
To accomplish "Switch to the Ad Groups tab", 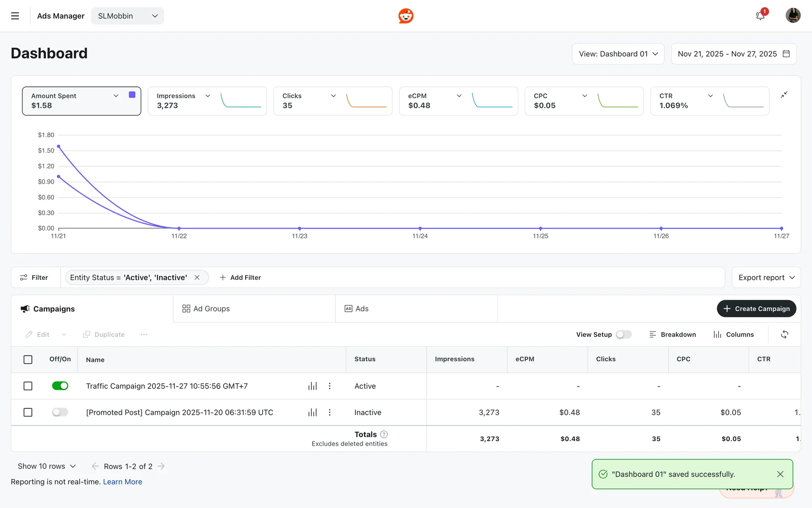I will [206, 309].
